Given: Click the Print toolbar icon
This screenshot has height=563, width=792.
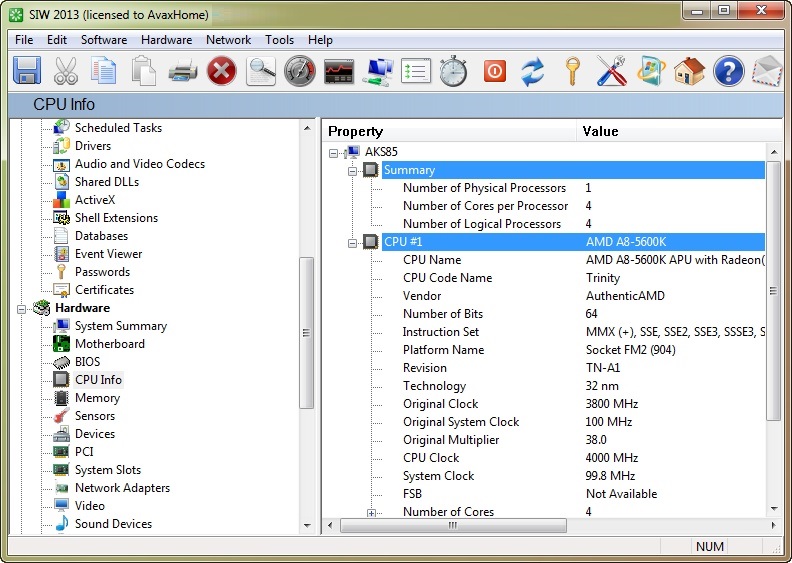Looking at the screenshot, I should pos(183,71).
